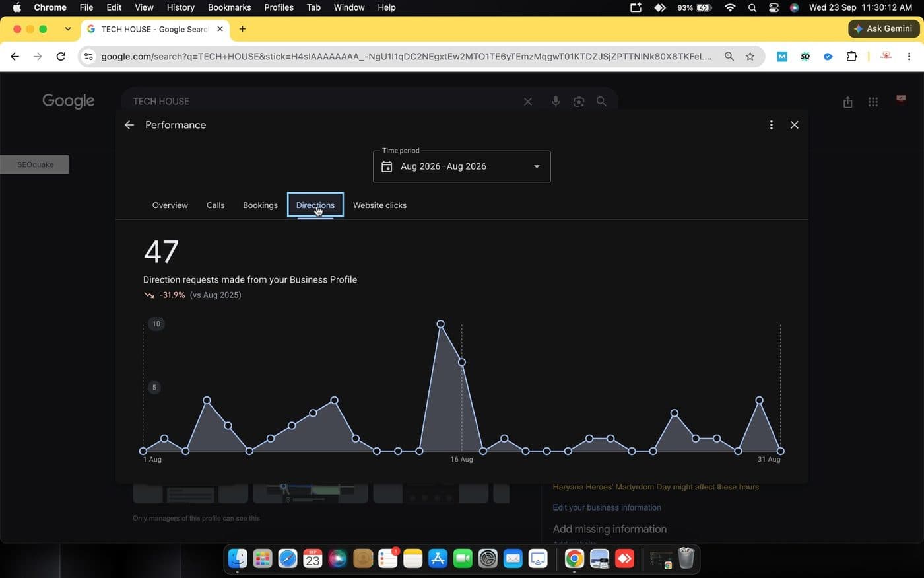Bookmark this page with star icon
The width and height of the screenshot is (924, 578).
point(750,57)
